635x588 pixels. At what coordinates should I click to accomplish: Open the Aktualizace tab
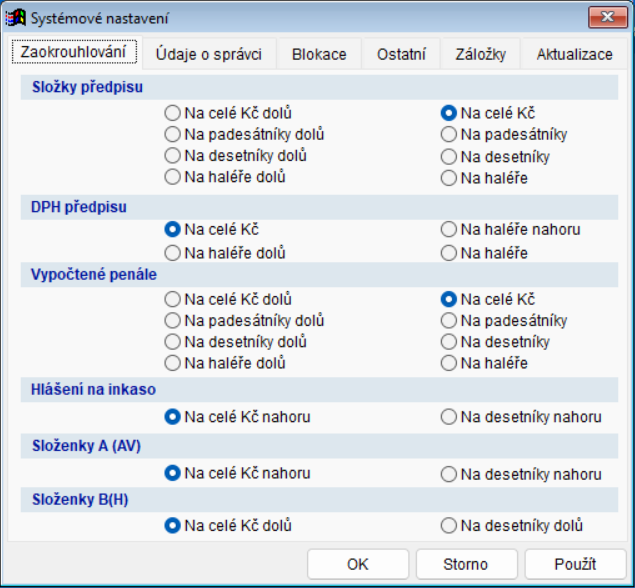574,55
